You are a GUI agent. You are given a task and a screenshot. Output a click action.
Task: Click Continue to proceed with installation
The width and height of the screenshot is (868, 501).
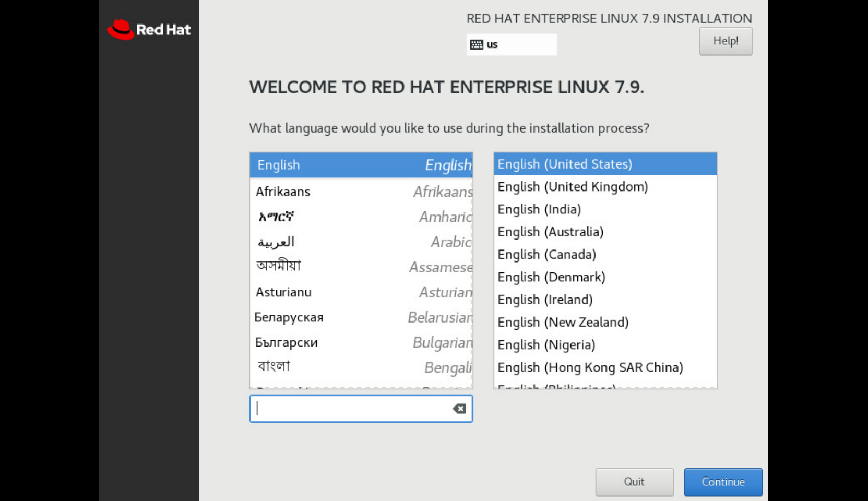(723, 482)
